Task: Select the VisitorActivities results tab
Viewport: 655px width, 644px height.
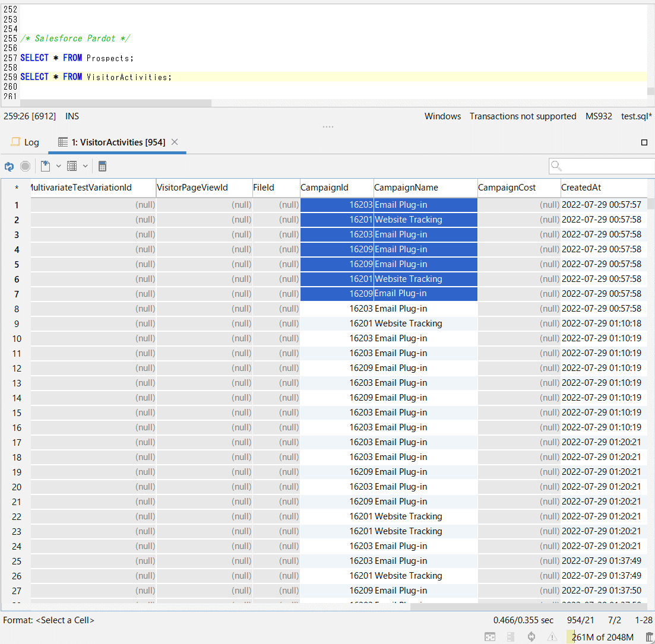Action: [112, 142]
